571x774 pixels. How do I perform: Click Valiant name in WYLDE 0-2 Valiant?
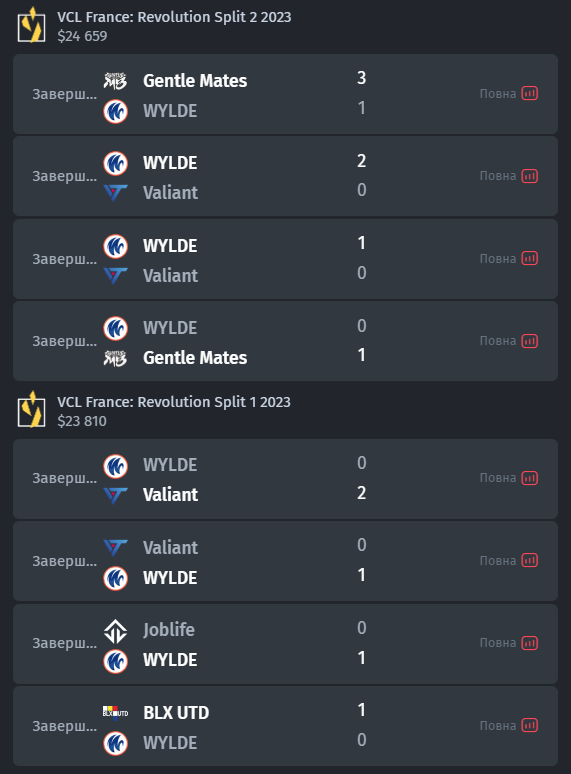[x=170, y=495]
